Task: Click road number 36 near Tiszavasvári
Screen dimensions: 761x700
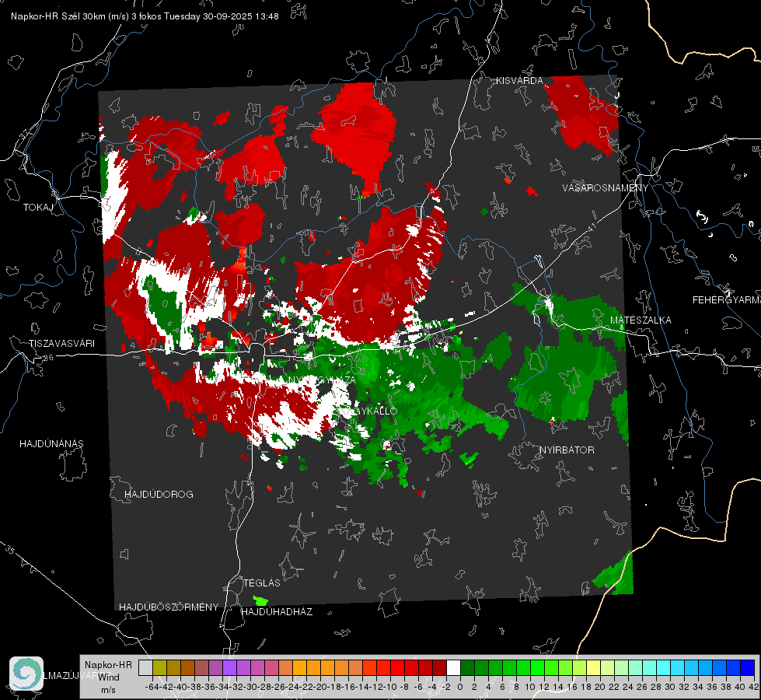Action: [48, 358]
